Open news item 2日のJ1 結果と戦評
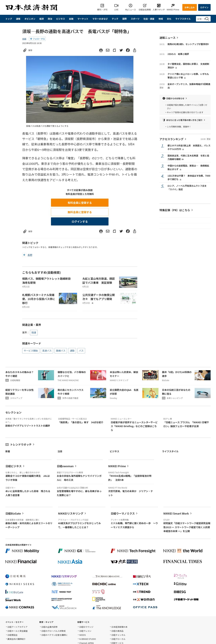216x644 pixels. [178, 54]
